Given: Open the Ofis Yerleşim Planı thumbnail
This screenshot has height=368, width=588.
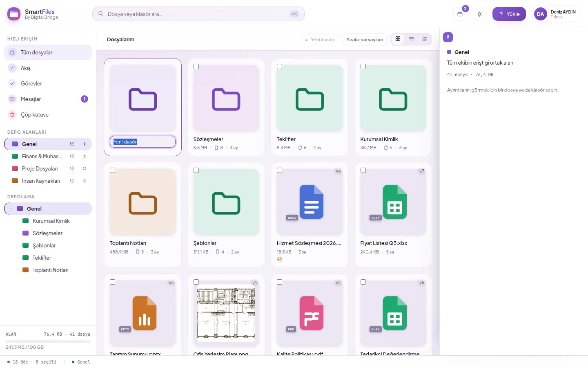Looking at the screenshot, I should [x=226, y=313].
